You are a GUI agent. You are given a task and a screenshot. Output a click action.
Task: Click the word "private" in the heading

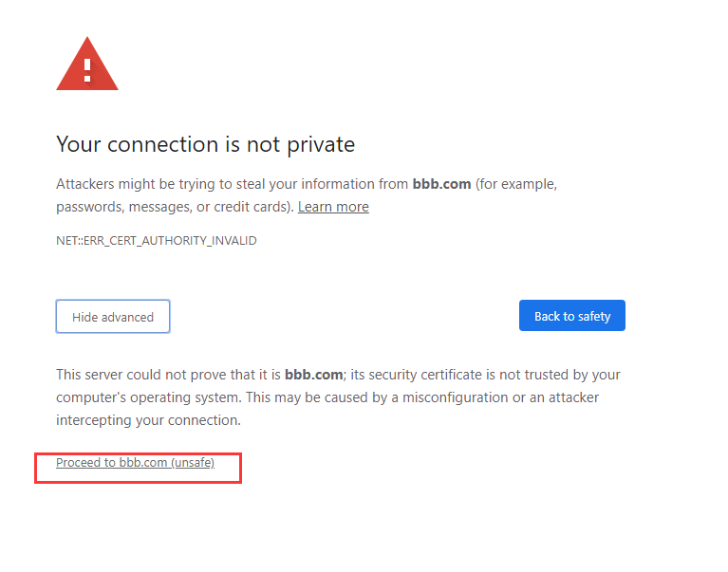tap(319, 145)
